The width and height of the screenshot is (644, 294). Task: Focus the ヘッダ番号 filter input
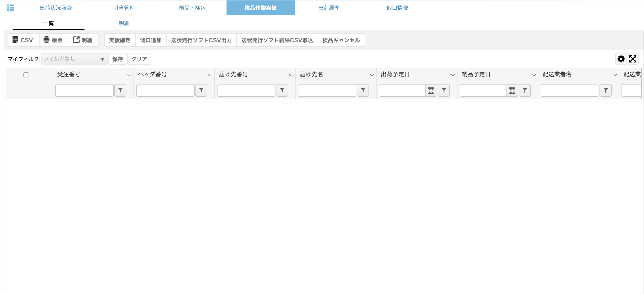point(165,90)
